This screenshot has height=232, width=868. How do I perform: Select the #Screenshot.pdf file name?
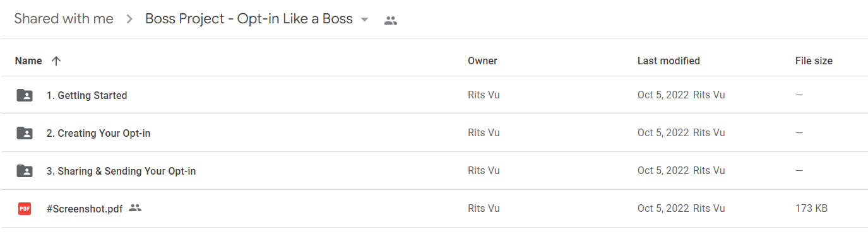pyautogui.click(x=85, y=209)
